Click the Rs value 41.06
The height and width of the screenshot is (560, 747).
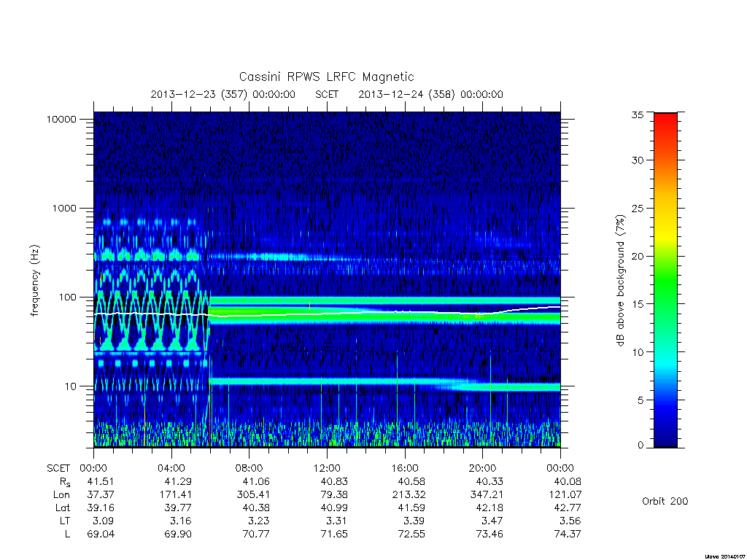(x=256, y=481)
